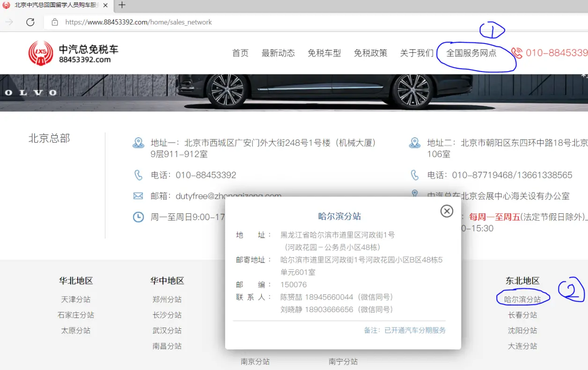The width and height of the screenshot is (588, 370).
Task: Click location pin icon beside 地址二
Action: click(415, 143)
